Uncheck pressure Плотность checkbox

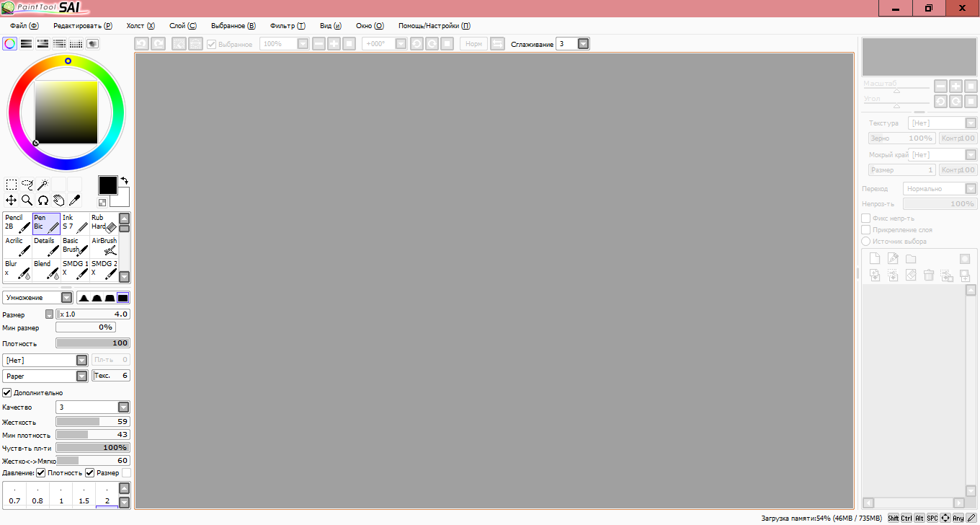[41, 473]
